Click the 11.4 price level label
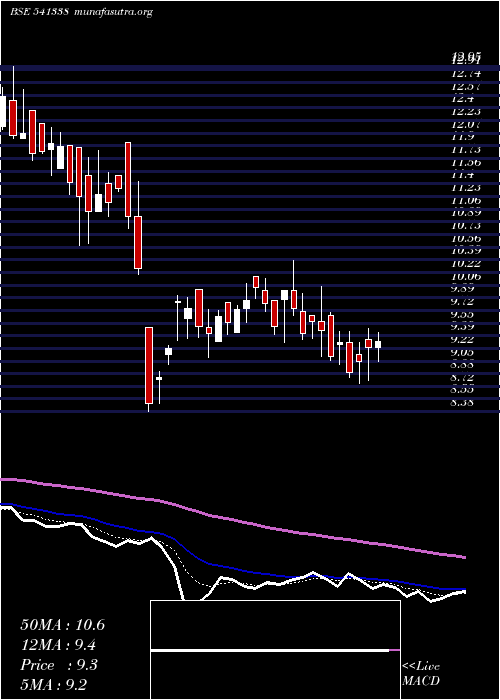Viewport: 500px width, 700px height. [x=463, y=175]
